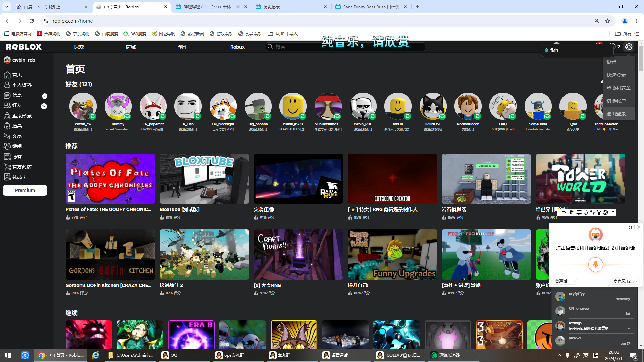Click the browser reload button
The width and height of the screenshot is (644, 362).
pos(32,21)
